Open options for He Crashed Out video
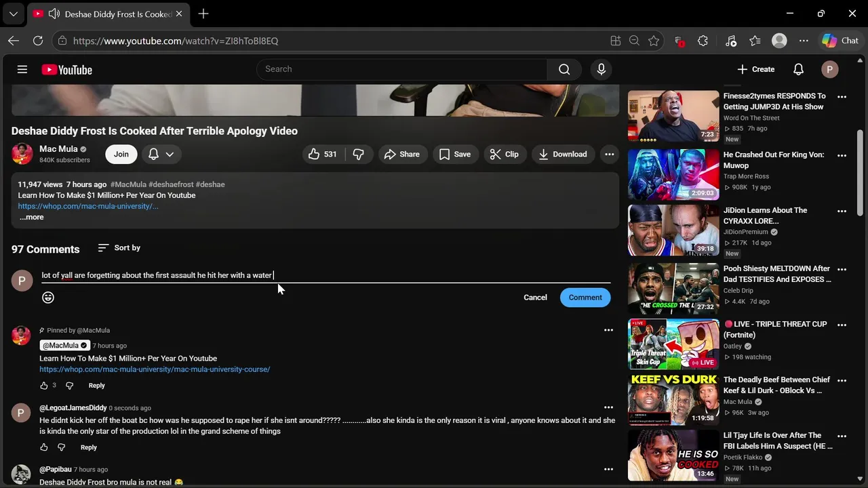Image resolution: width=868 pixels, height=488 pixels. pyautogui.click(x=842, y=155)
